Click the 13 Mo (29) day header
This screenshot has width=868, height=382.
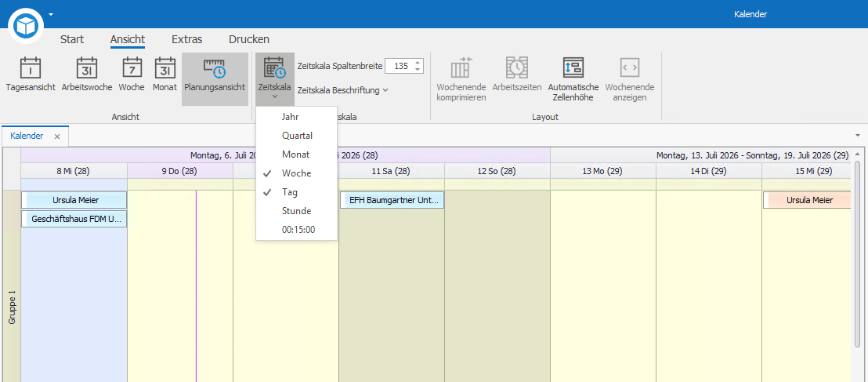[x=603, y=171]
